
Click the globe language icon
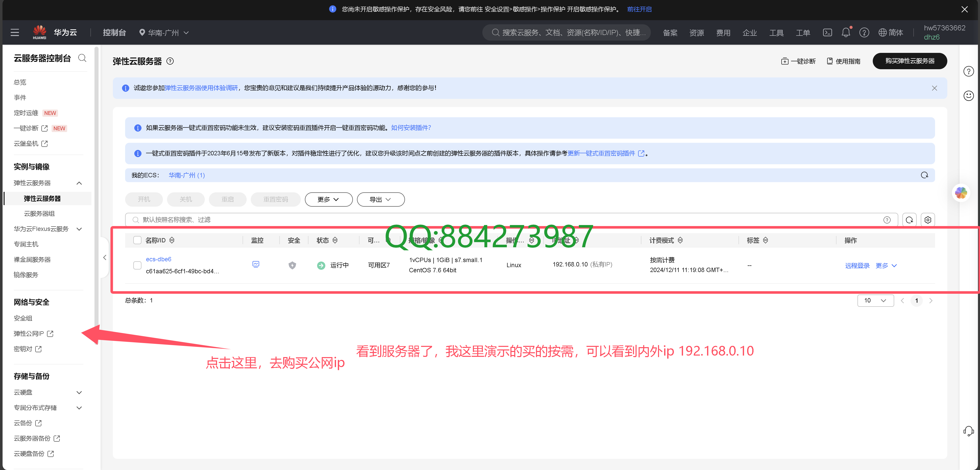882,33
